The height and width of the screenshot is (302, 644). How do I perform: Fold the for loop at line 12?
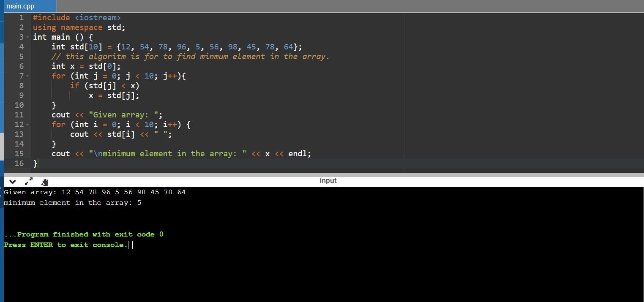click(28, 125)
